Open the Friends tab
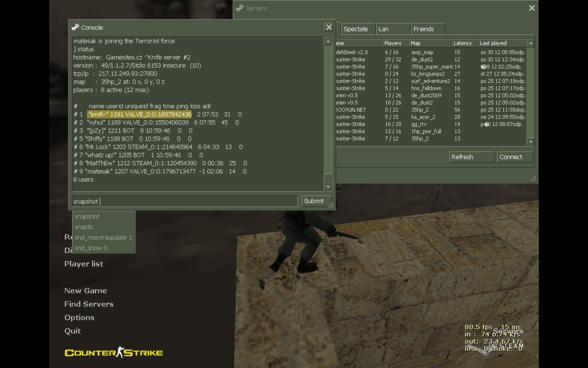The image size is (588, 368). tap(424, 29)
